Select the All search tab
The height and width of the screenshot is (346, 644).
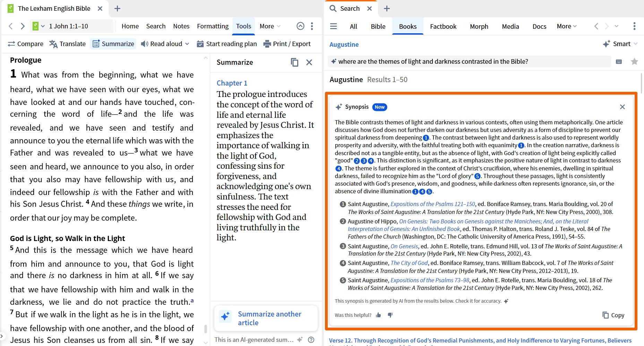point(353,26)
